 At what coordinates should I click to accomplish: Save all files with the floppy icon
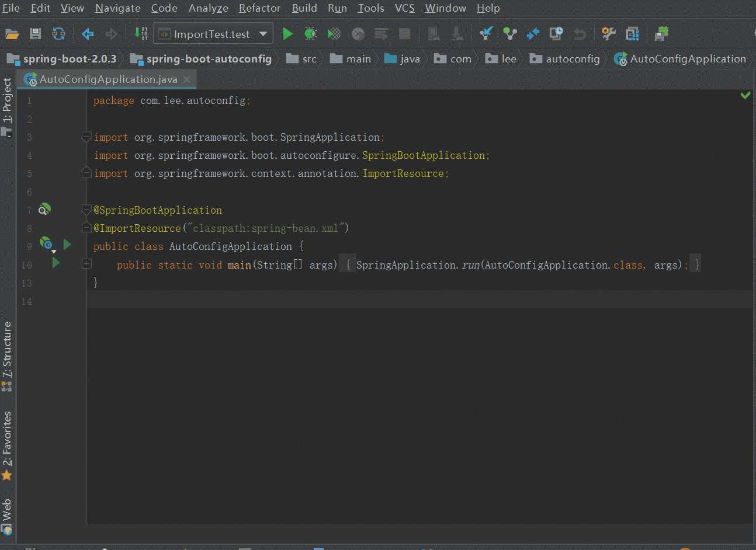[36, 34]
